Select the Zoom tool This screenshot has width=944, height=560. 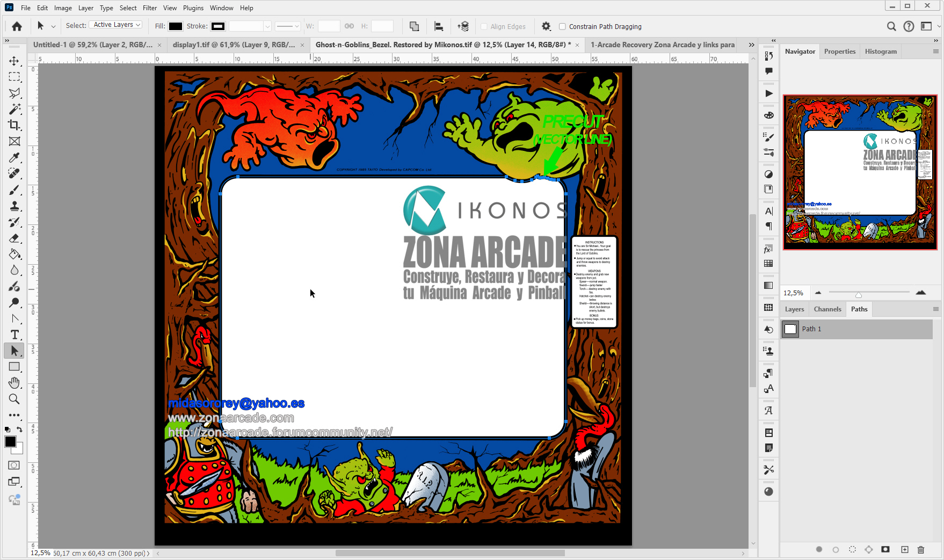pyautogui.click(x=14, y=399)
